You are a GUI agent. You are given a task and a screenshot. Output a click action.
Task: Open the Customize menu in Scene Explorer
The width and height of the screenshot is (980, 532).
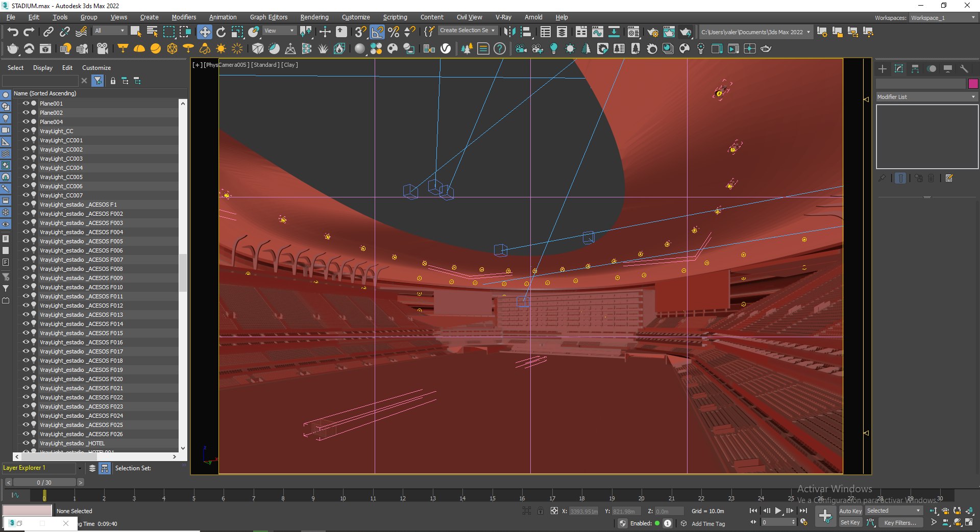coord(96,67)
